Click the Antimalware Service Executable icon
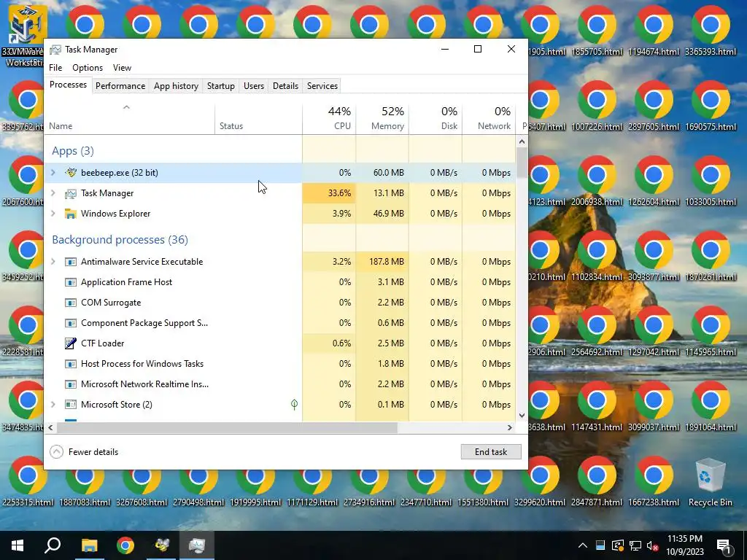The width and height of the screenshot is (747, 560). pyautogui.click(x=71, y=262)
